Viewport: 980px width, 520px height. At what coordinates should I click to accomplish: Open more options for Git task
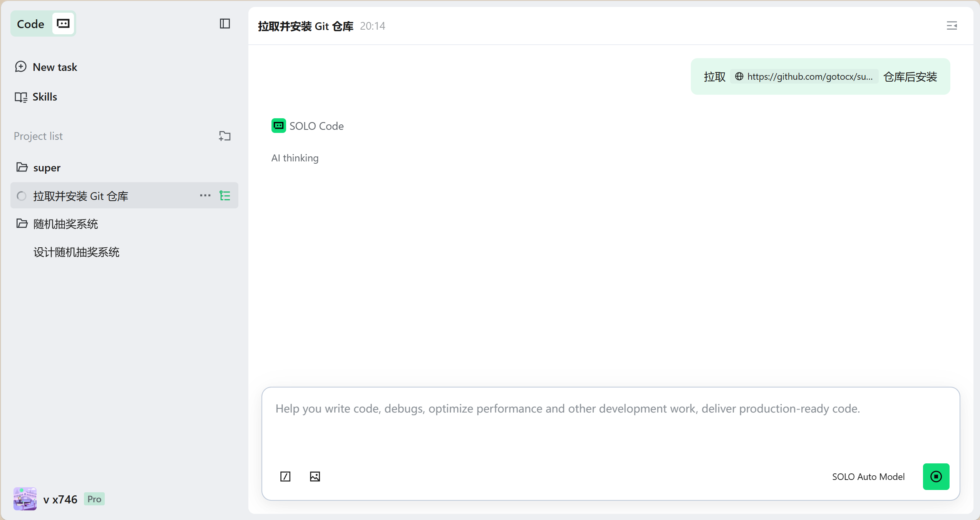pos(205,196)
